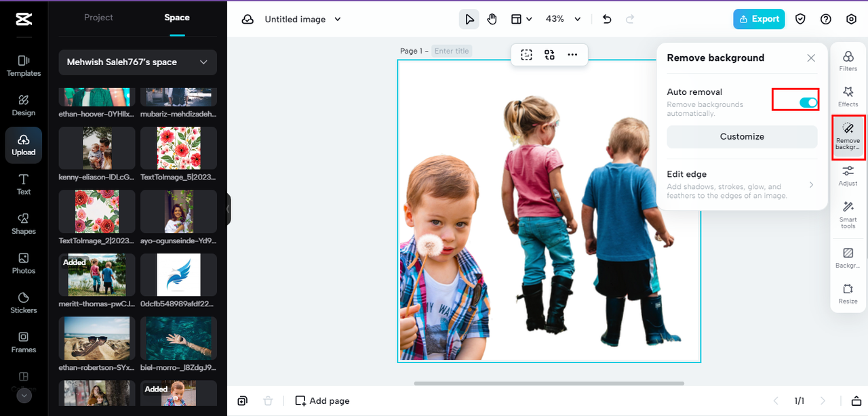Expand the sidebar down-arrow at bottom left
868x416 pixels.
click(24, 395)
